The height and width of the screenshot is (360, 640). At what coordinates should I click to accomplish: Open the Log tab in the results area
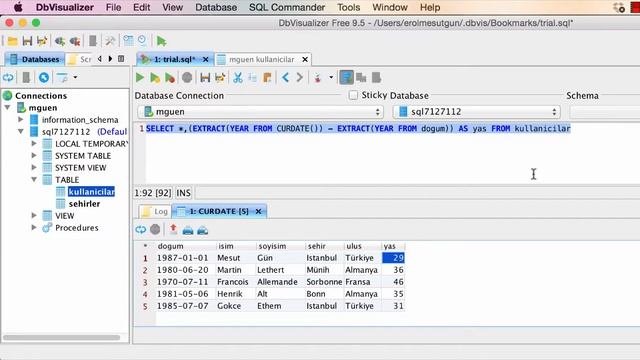tap(154, 211)
